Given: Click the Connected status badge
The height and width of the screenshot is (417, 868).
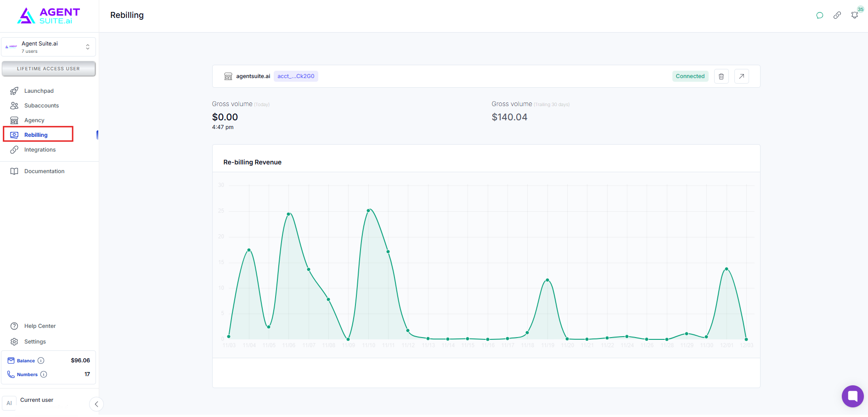Looking at the screenshot, I should (690, 76).
